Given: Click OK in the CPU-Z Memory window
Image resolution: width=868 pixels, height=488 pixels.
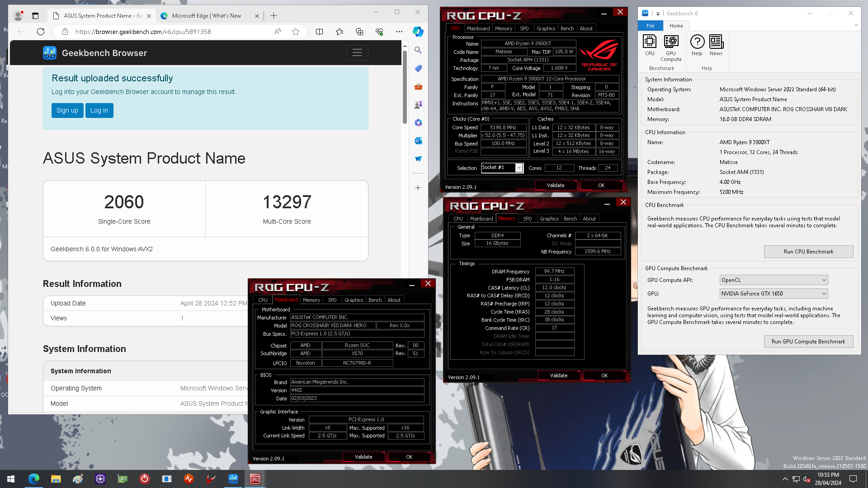Looking at the screenshot, I should coord(604,375).
